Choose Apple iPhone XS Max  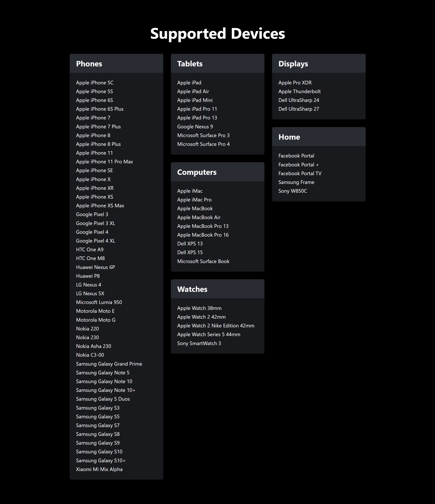(x=100, y=206)
